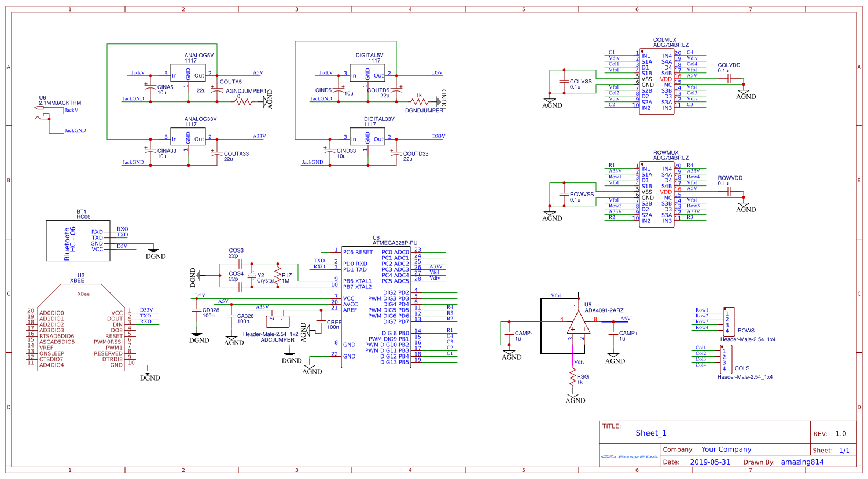Select the ROWMUX ADG734BRUZ chip
Screen dimensions: 868x479
tap(656, 195)
